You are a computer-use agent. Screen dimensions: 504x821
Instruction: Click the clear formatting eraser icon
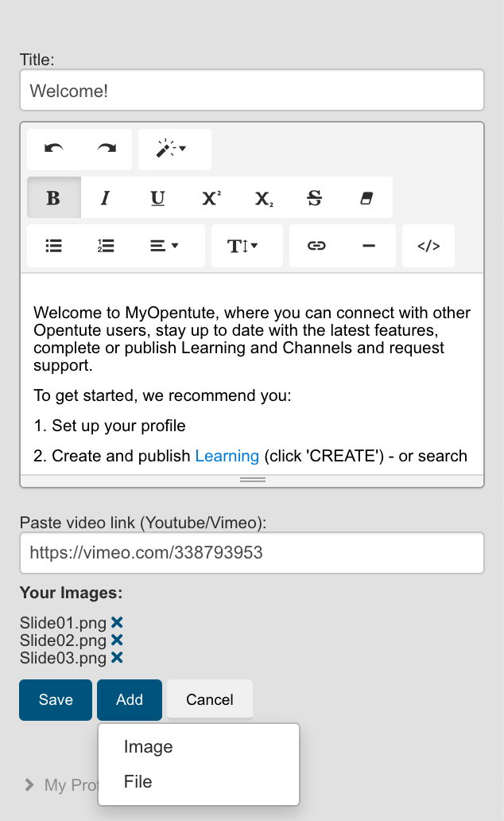pos(367,197)
